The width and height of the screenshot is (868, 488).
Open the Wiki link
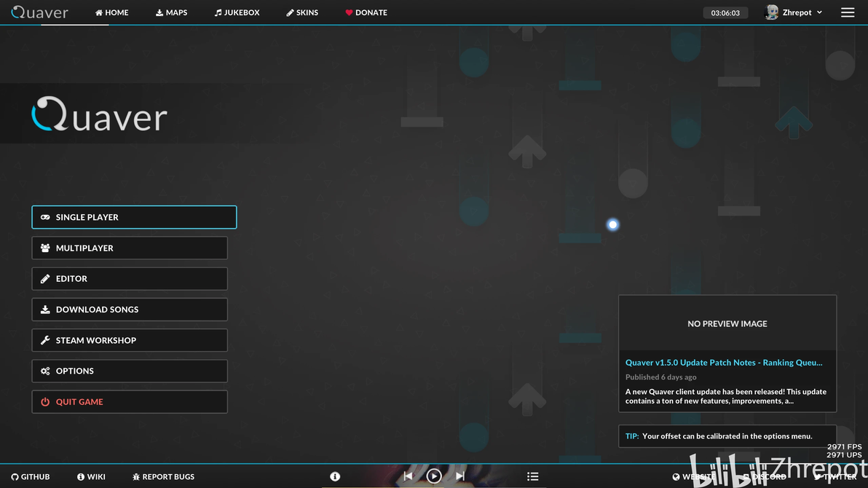click(91, 476)
